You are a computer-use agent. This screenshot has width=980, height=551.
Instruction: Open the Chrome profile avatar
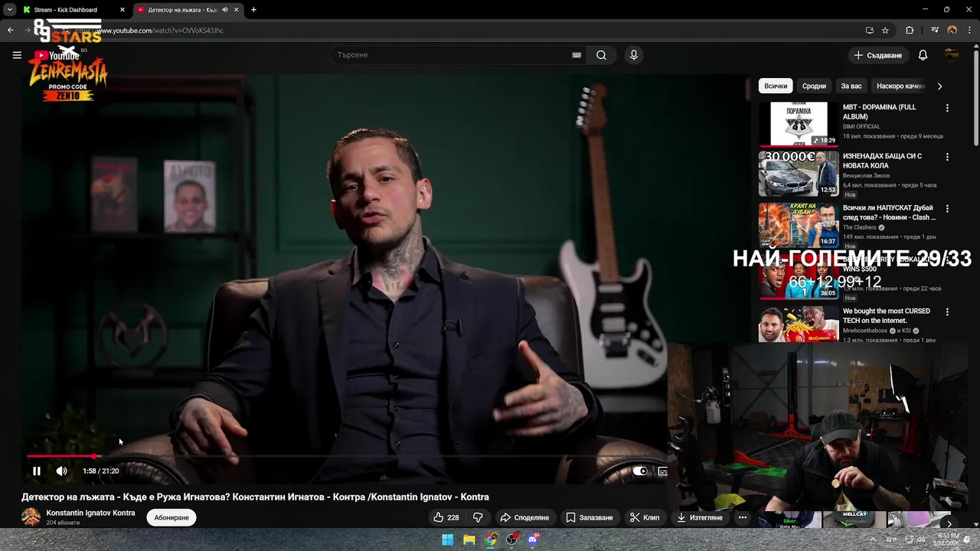click(x=952, y=31)
